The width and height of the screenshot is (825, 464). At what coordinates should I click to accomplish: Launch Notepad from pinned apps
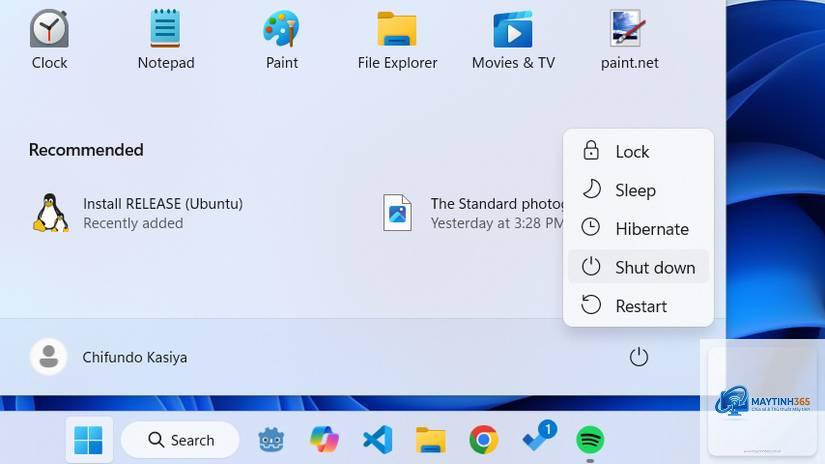click(x=166, y=40)
